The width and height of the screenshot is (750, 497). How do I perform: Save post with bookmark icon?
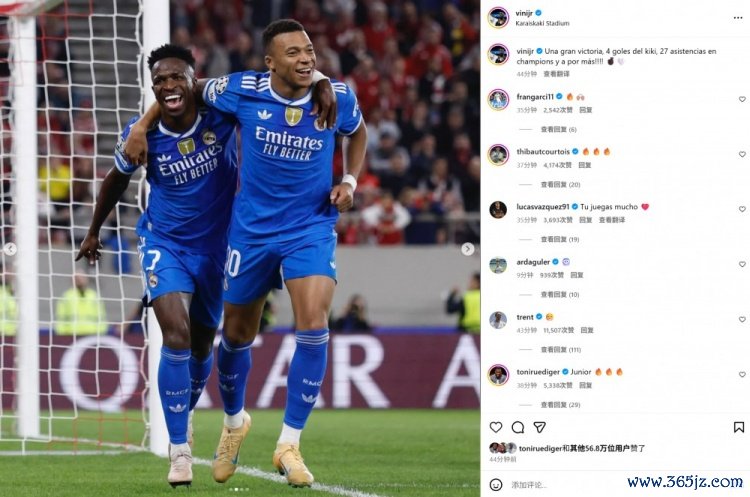(x=739, y=427)
